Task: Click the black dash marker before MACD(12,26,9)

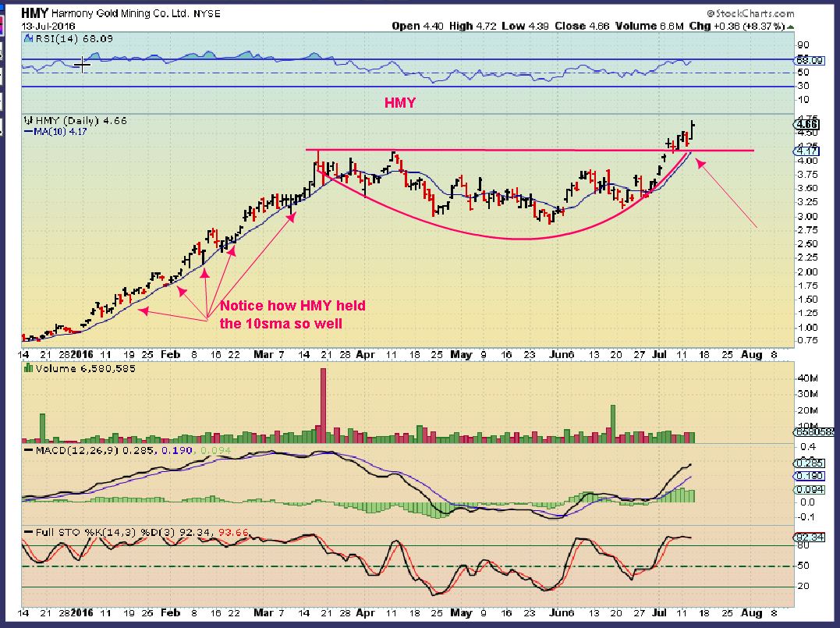Action: coord(29,450)
